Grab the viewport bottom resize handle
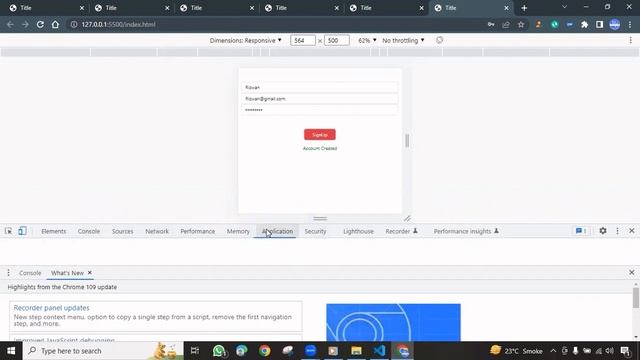The height and width of the screenshot is (360, 640). 320,219
